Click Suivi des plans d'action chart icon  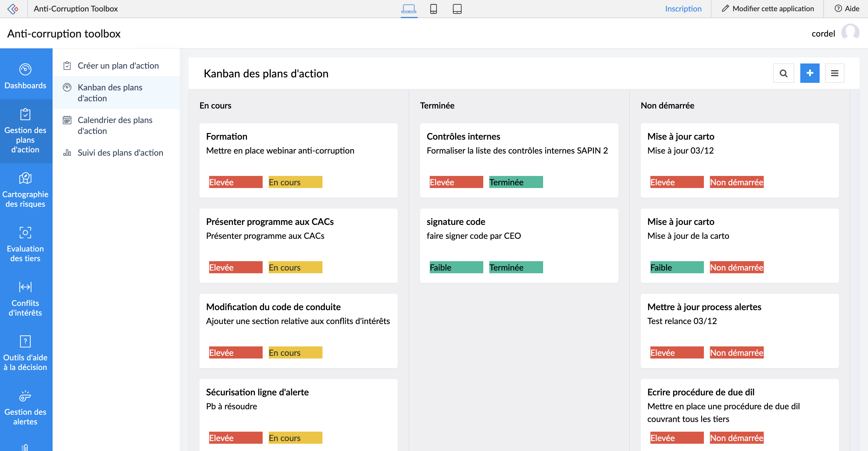tap(67, 153)
